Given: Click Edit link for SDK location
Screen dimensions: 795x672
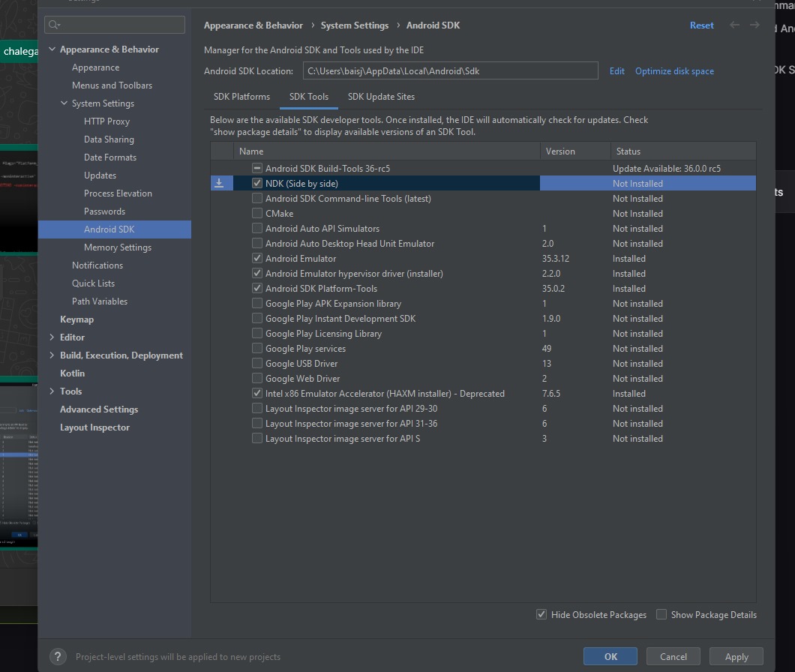Looking at the screenshot, I should (617, 71).
